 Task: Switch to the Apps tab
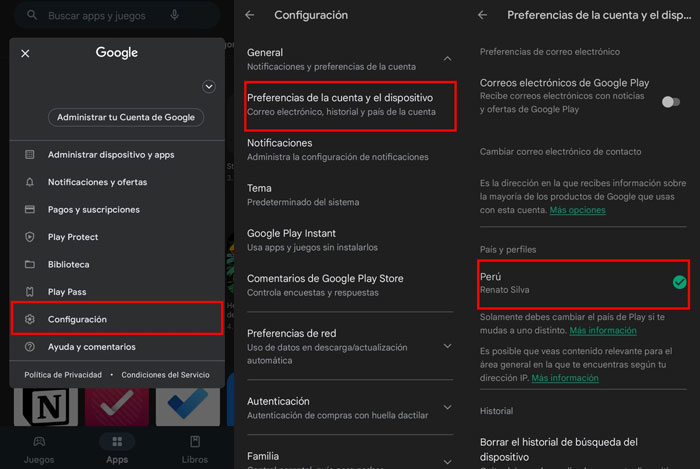117,449
